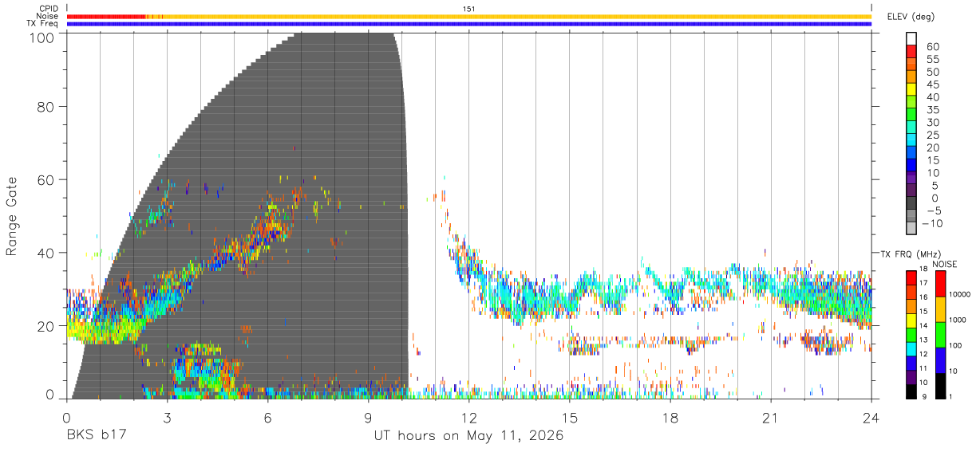The width and height of the screenshot is (980, 452).
Task: Click the yellow swatch in the ELEV scale
Action: tap(911, 88)
